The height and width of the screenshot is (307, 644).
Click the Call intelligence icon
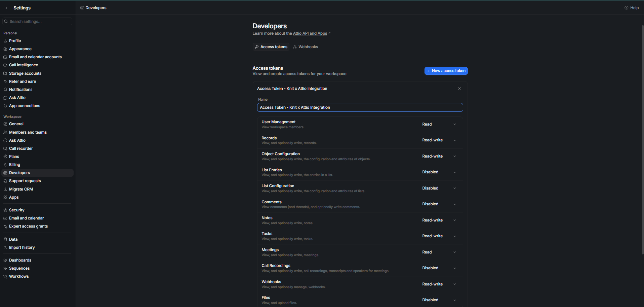pyautogui.click(x=5, y=65)
